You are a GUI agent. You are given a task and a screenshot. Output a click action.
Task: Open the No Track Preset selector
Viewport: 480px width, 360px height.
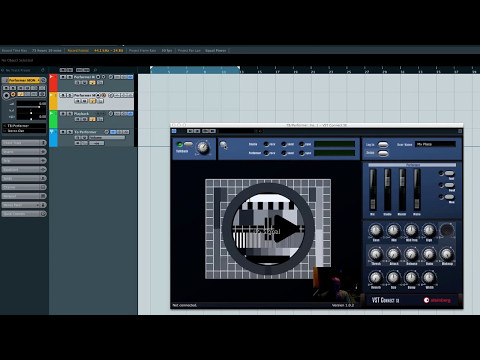(18, 70)
